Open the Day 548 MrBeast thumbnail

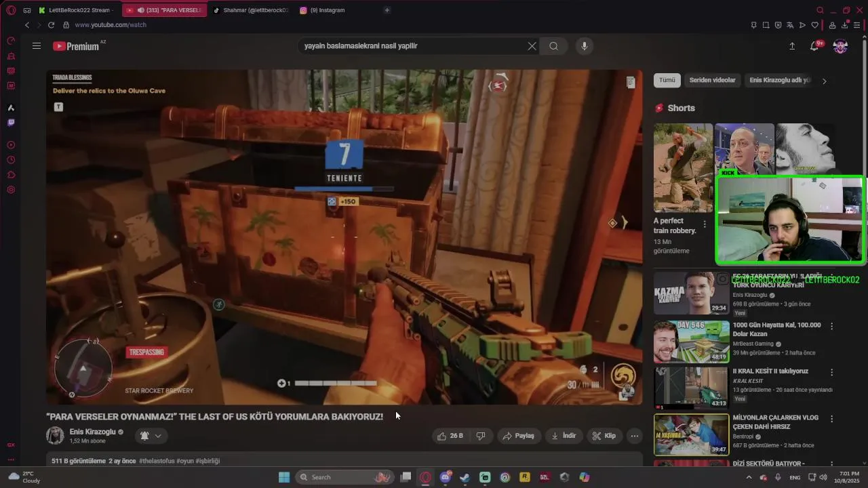point(691,342)
